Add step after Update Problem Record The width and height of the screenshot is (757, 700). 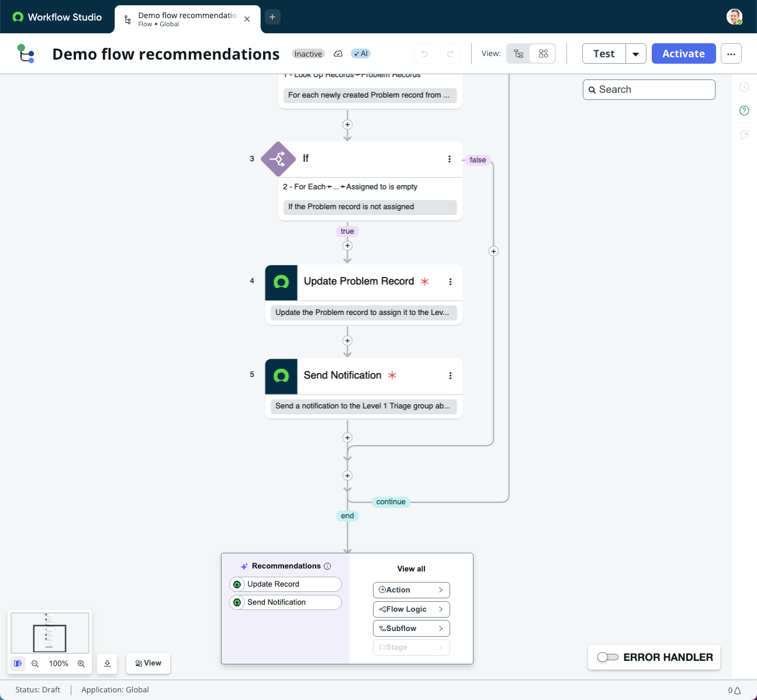click(x=347, y=341)
